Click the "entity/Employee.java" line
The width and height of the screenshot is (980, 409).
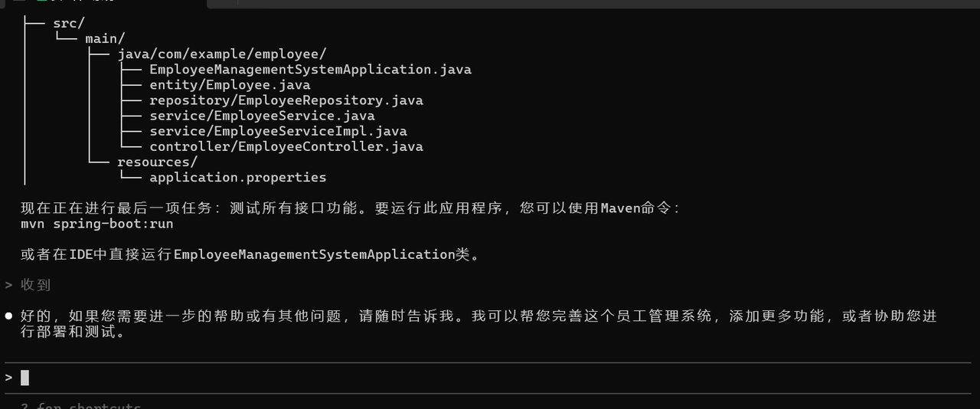coord(230,85)
